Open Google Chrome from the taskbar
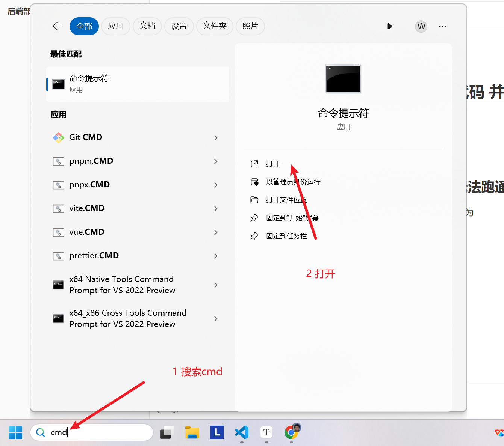 coord(292,432)
